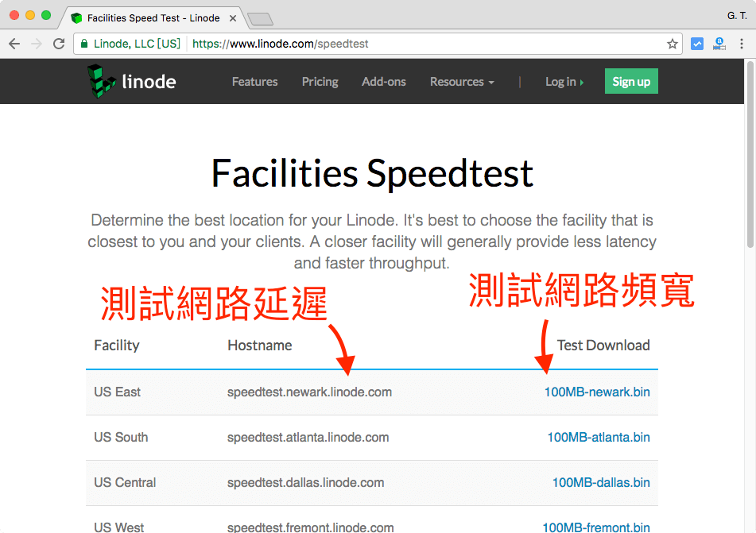This screenshot has height=533, width=756.
Task: Open the blue checkmark extension icon
Action: [697, 44]
